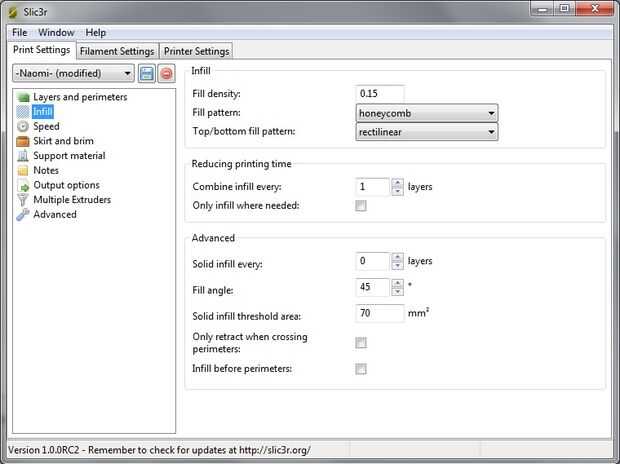Image resolution: width=620 pixels, height=464 pixels.
Task: Click the Support material building icon
Action: click(x=23, y=156)
